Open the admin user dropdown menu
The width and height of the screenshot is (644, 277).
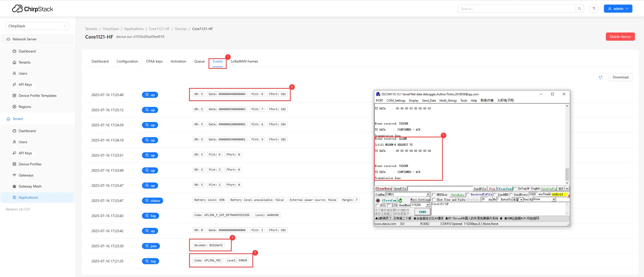(618, 9)
